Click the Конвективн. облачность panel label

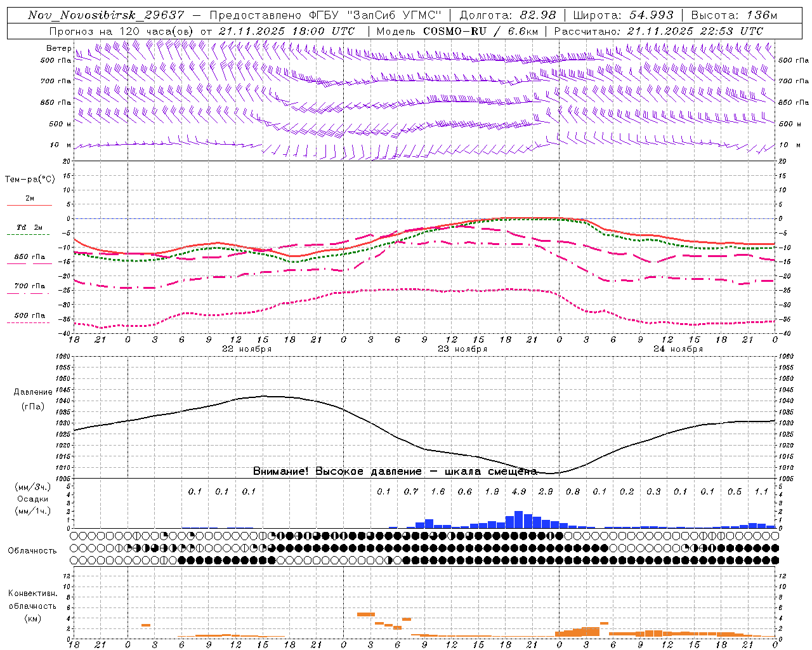(x=32, y=606)
